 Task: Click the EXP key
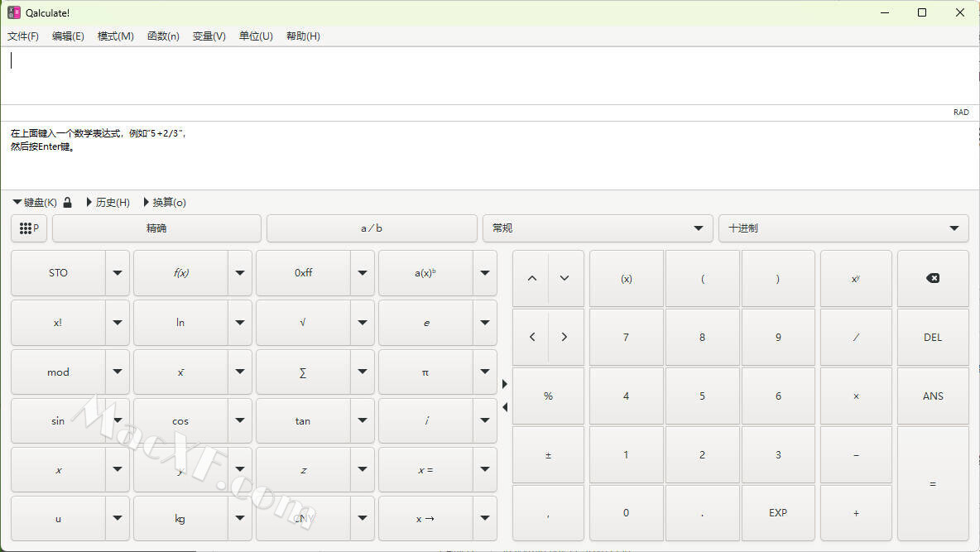click(778, 512)
